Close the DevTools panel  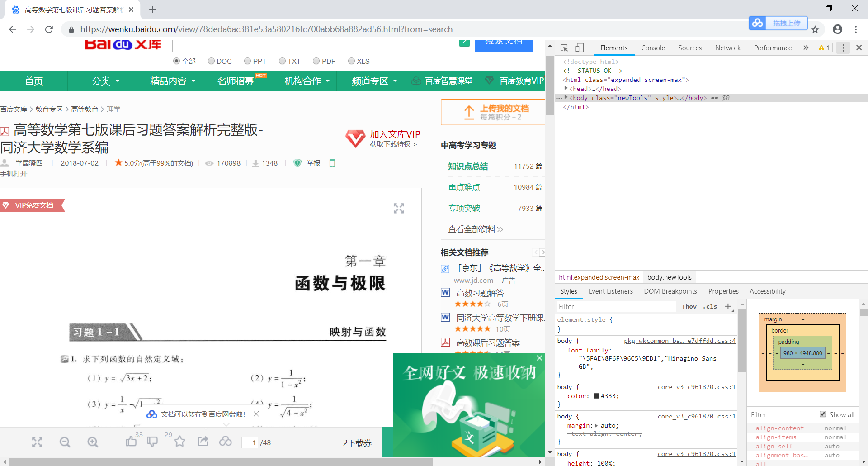859,48
